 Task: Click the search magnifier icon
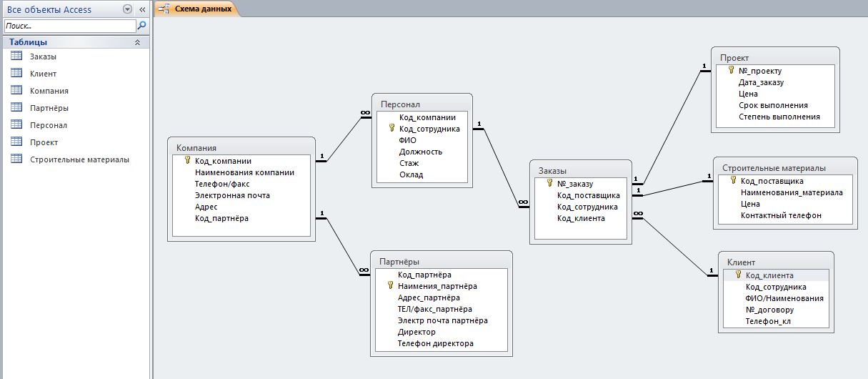[x=142, y=25]
